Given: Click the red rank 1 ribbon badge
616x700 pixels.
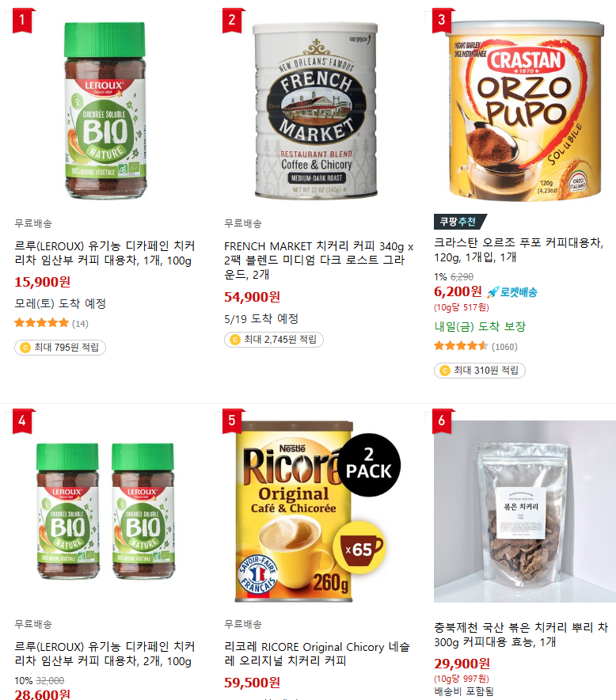Looking at the screenshot, I should coord(22,20).
